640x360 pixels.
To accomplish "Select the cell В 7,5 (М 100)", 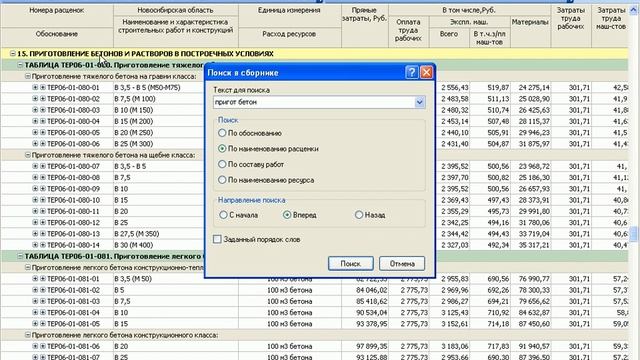I will 135,99.
